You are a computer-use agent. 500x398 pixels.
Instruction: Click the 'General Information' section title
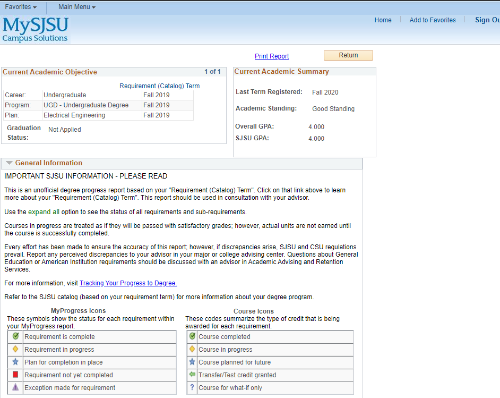49,163
